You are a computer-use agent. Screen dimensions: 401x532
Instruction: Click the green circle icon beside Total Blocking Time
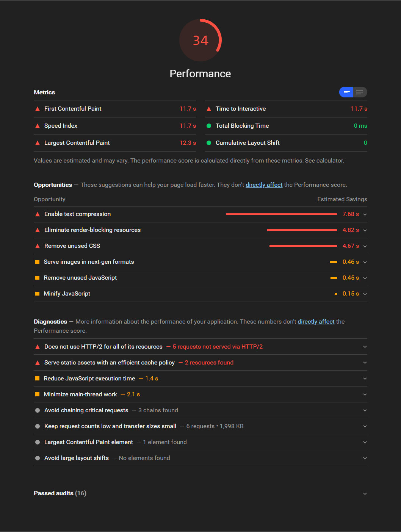click(x=209, y=126)
